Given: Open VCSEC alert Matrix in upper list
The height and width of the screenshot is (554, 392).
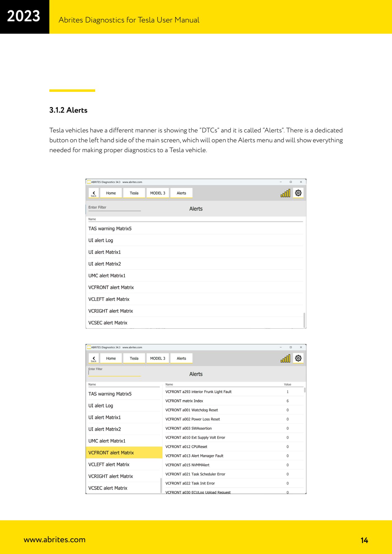Looking at the screenshot, I should [x=195, y=322].
